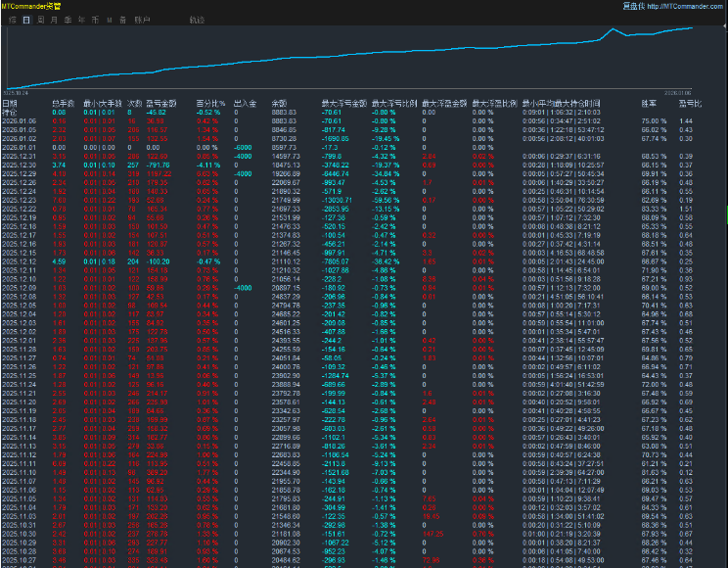This screenshot has height=568, width=728.
Task: Select the 2025.12.30 data row
Action: pyautogui.click(x=18, y=166)
